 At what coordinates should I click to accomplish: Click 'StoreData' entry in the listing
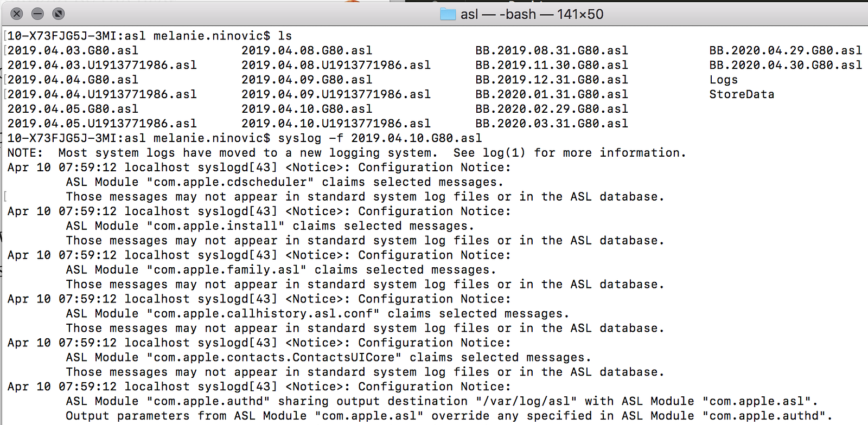(741, 94)
